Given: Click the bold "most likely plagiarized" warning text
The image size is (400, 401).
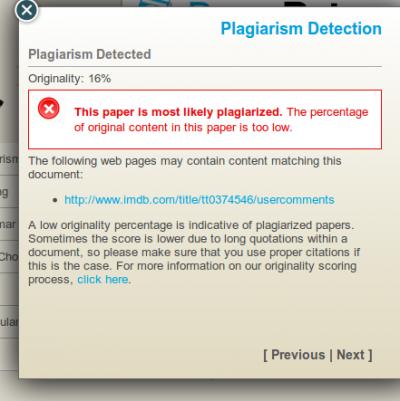Looking at the screenshot, I should click(178, 112).
